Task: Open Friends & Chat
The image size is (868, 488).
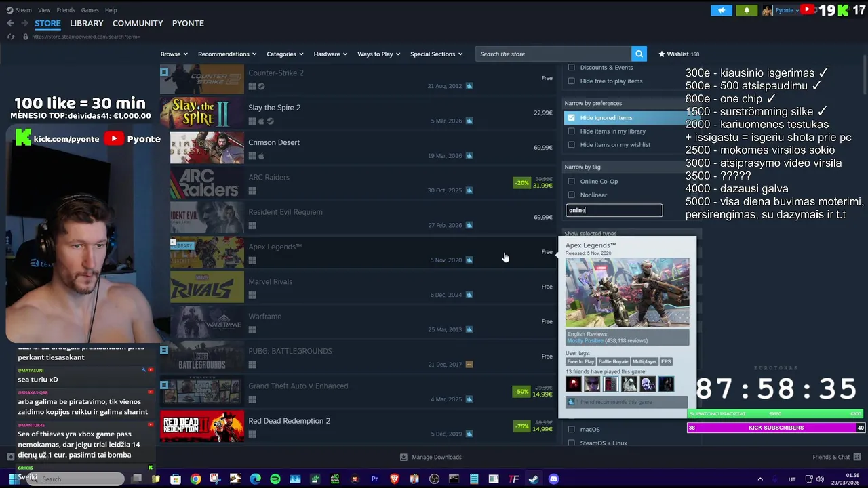Action: (x=837, y=457)
